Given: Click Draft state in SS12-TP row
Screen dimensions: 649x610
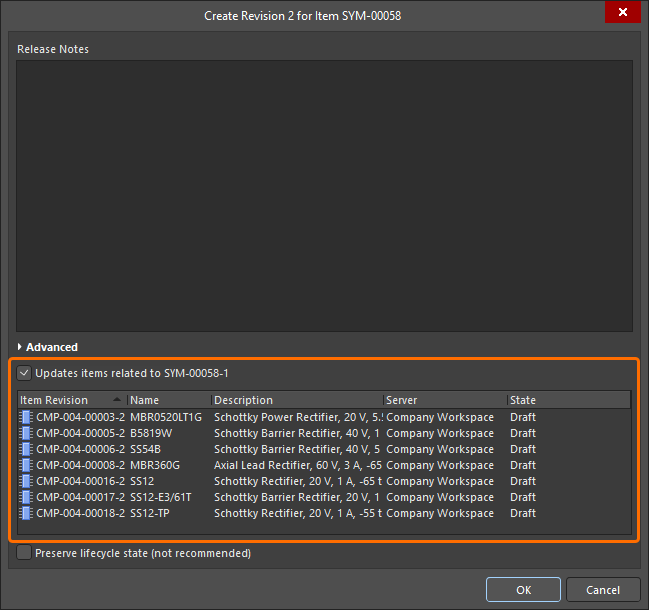Looking at the screenshot, I should click(x=523, y=513).
